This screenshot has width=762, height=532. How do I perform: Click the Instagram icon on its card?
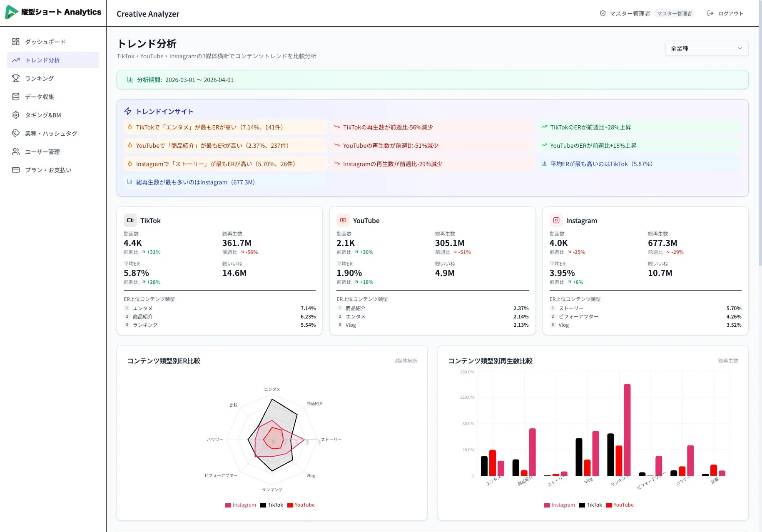pos(556,220)
